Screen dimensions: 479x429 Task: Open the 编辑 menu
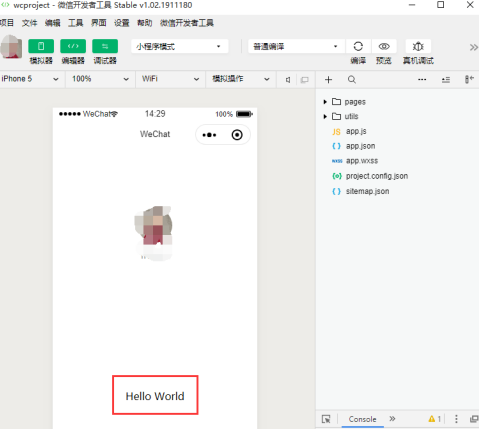click(53, 23)
